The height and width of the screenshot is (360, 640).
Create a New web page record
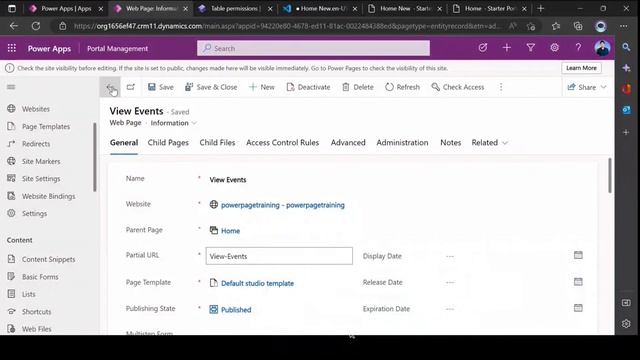262,87
